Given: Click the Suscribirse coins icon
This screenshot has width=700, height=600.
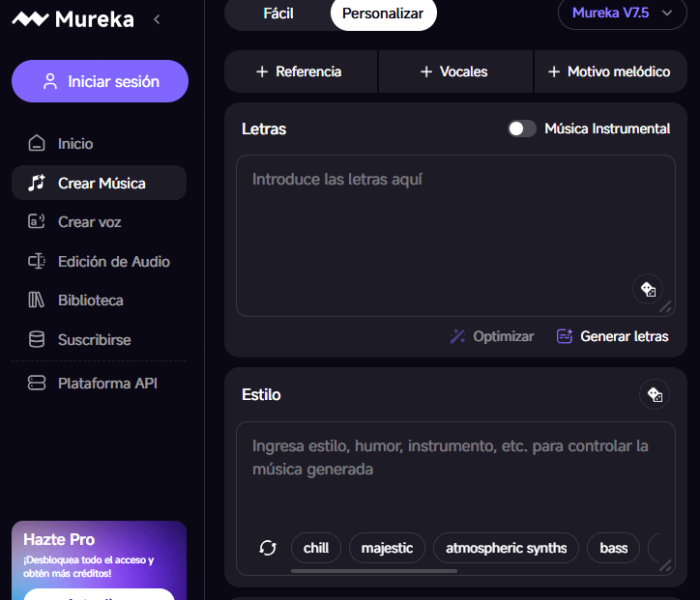Looking at the screenshot, I should [x=37, y=339].
